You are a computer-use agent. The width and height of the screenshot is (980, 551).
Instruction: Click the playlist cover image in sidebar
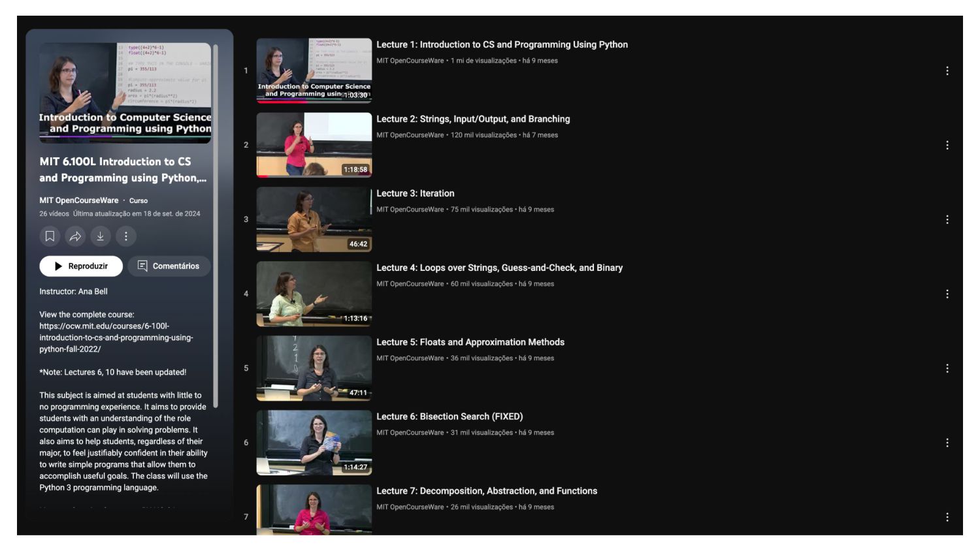point(125,93)
